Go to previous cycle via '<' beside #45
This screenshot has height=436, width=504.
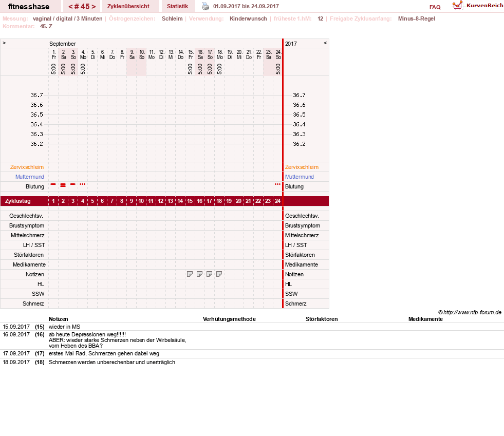click(x=70, y=7)
